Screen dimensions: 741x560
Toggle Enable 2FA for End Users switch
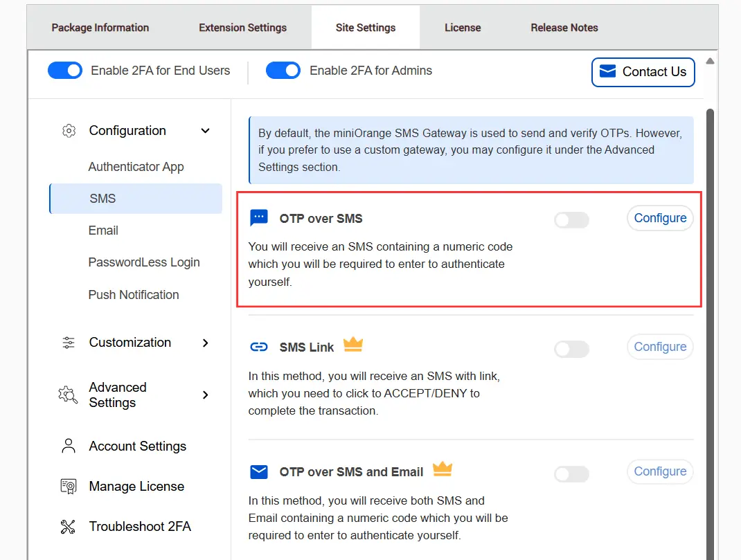(x=65, y=71)
